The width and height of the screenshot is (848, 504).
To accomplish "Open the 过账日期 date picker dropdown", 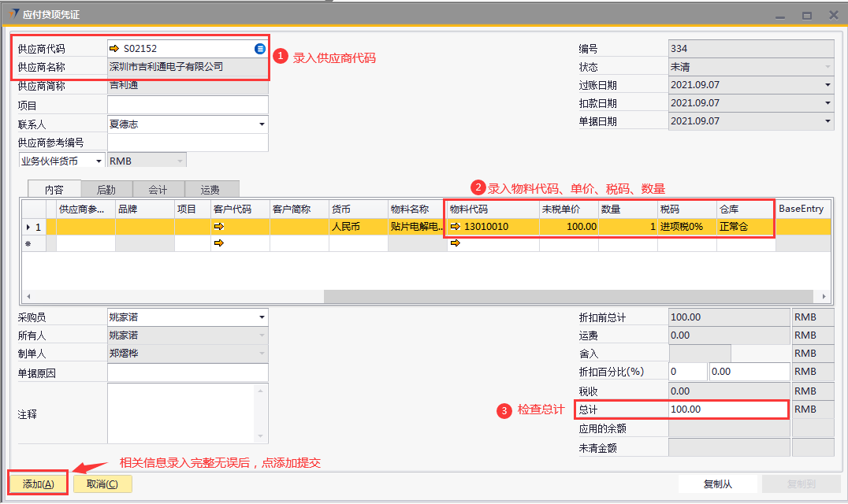I will 828,85.
